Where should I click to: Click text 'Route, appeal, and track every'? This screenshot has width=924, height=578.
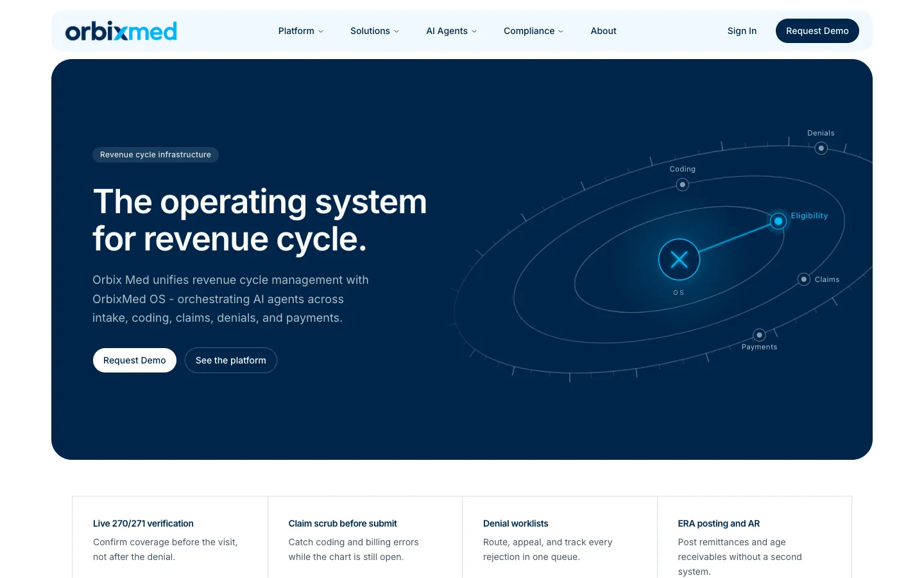click(x=548, y=542)
